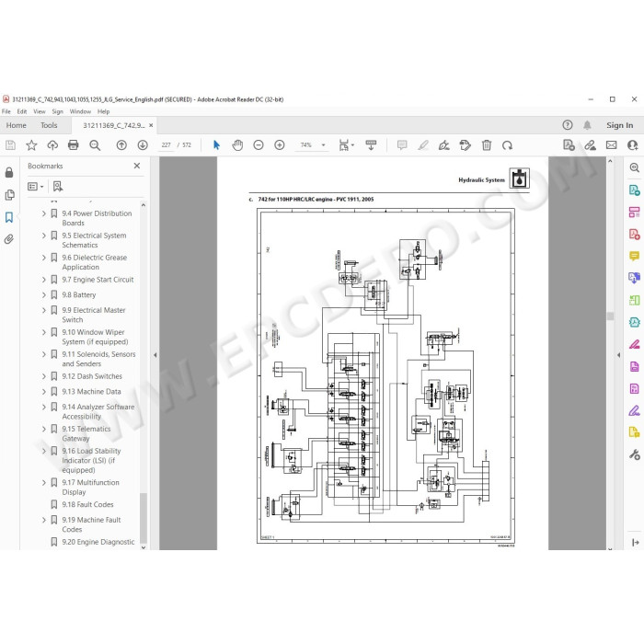The width and height of the screenshot is (644, 644).
Task: Open the fit page options icon
Action: pyautogui.click(x=346, y=145)
